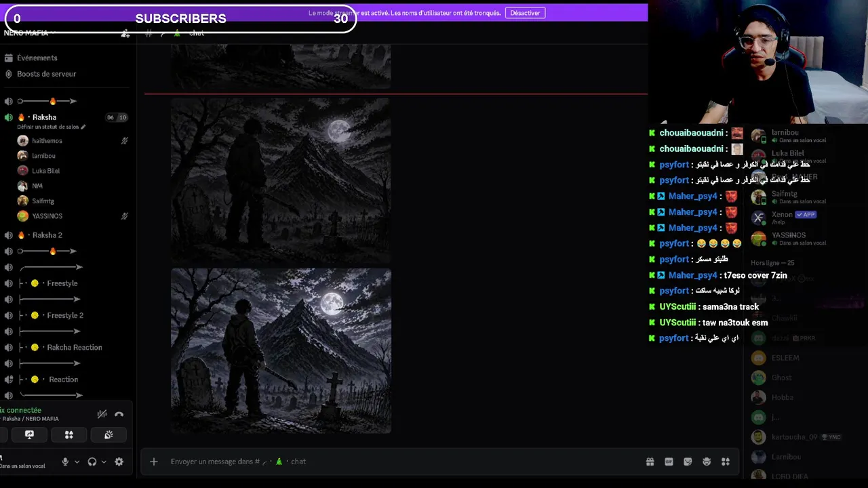Click haithemos muted microphone icon
Image resolution: width=868 pixels, height=488 pixels.
point(124,141)
